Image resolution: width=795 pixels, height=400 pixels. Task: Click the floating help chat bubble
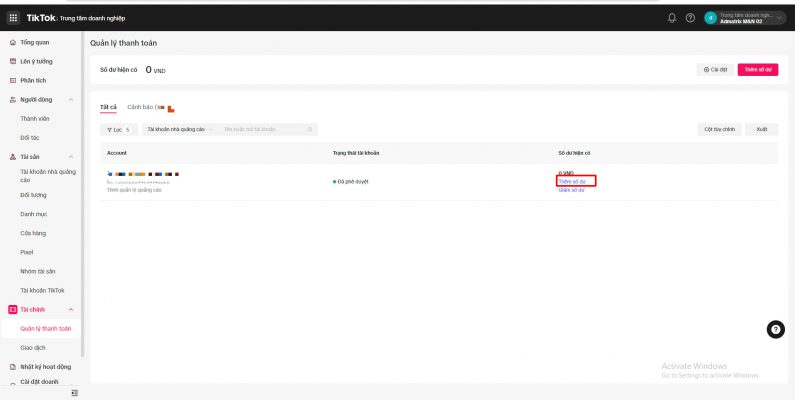[x=775, y=330]
